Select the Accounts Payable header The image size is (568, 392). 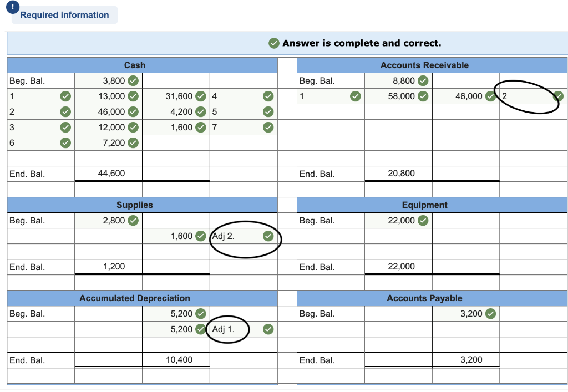(x=432, y=298)
